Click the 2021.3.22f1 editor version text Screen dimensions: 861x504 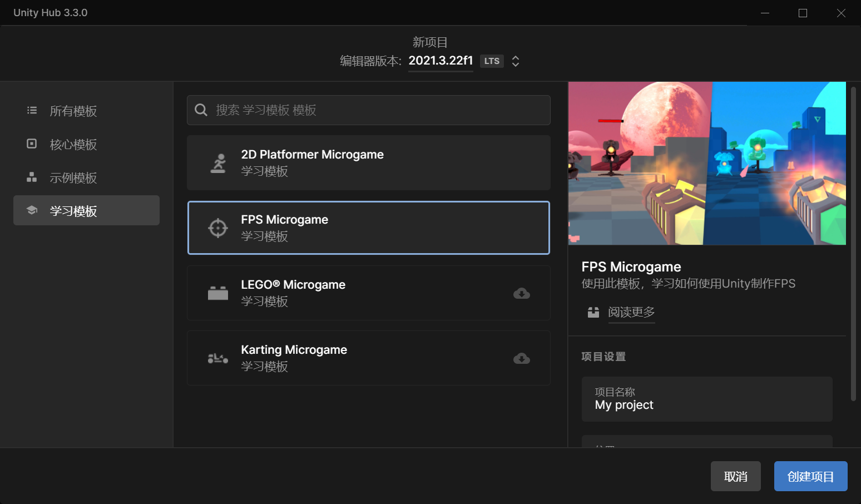point(441,61)
